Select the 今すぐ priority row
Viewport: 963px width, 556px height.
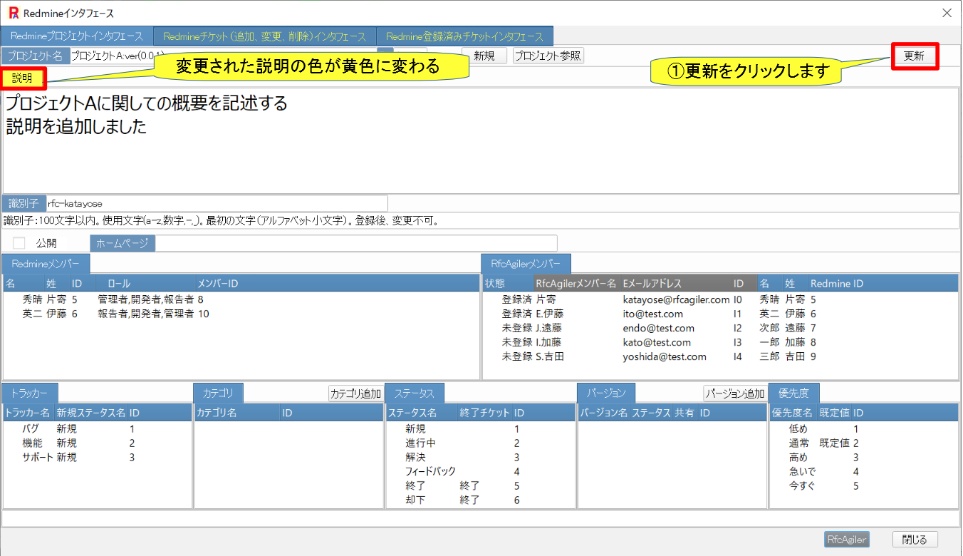[864, 485]
